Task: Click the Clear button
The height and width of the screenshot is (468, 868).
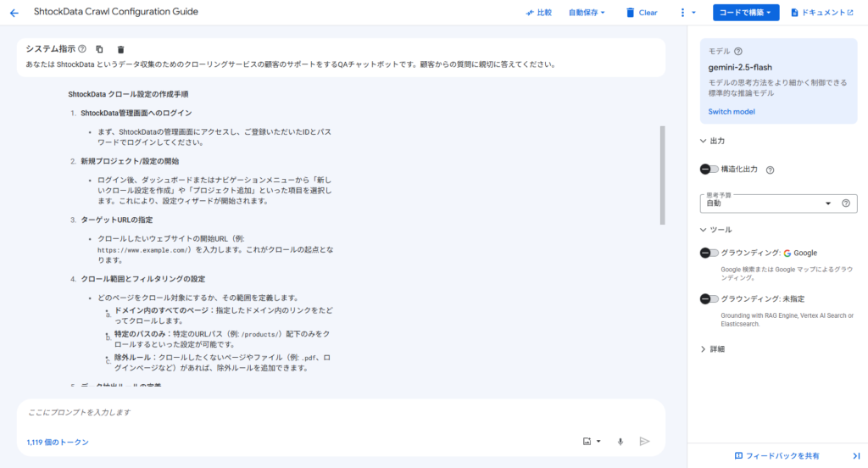Action: tap(642, 12)
